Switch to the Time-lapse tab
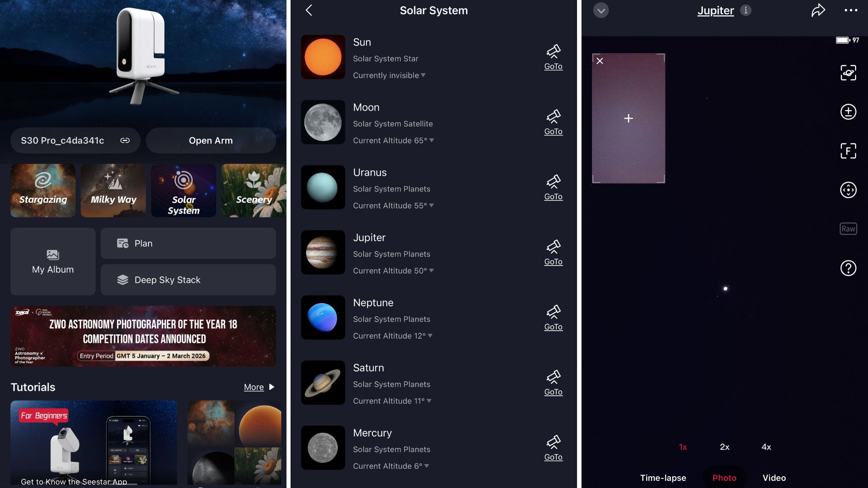This screenshot has height=488, width=868. pyautogui.click(x=662, y=477)
